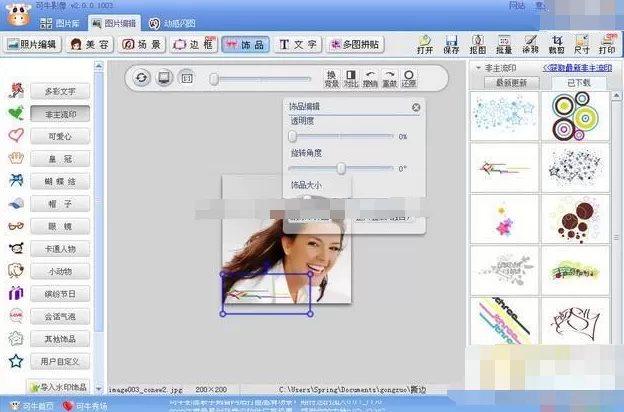Click the watermark gallery scrollbar up arrow
624x412 pixels.
[x=616, y=96]
